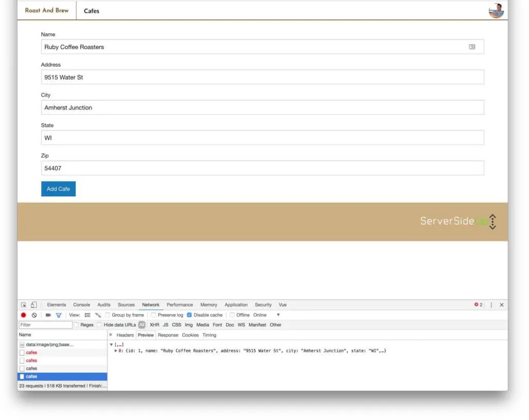Go to Roast And Brew home link

46,10
